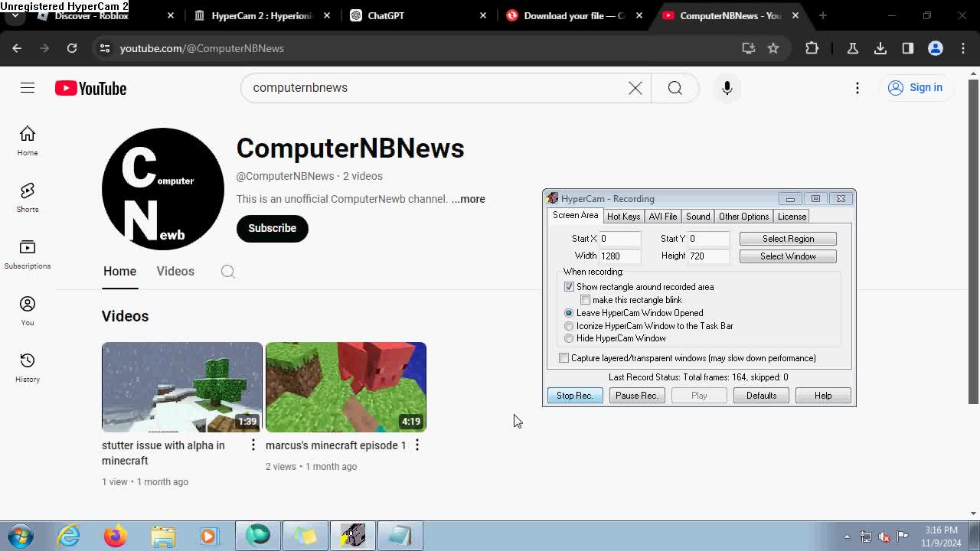The height and width of the screenshot is (551, 980).
Task: Expand channel description with ...more
Action: (468, 199)
